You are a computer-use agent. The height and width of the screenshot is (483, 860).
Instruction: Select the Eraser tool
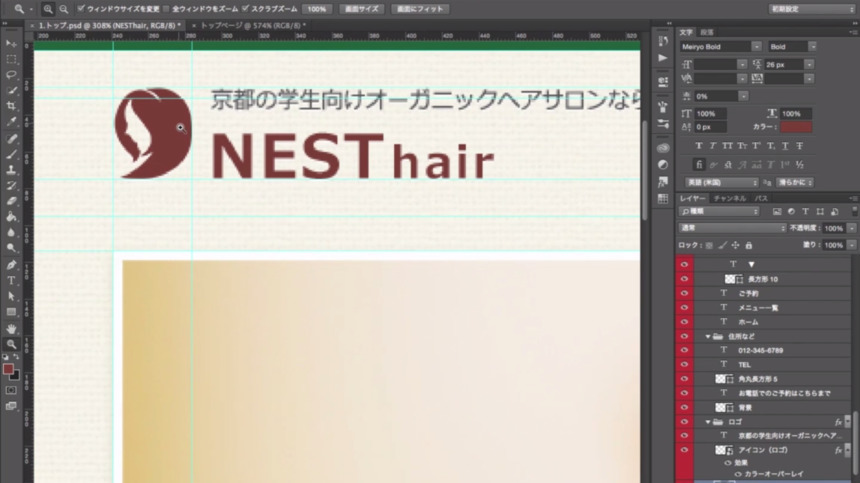coord(11,201)
